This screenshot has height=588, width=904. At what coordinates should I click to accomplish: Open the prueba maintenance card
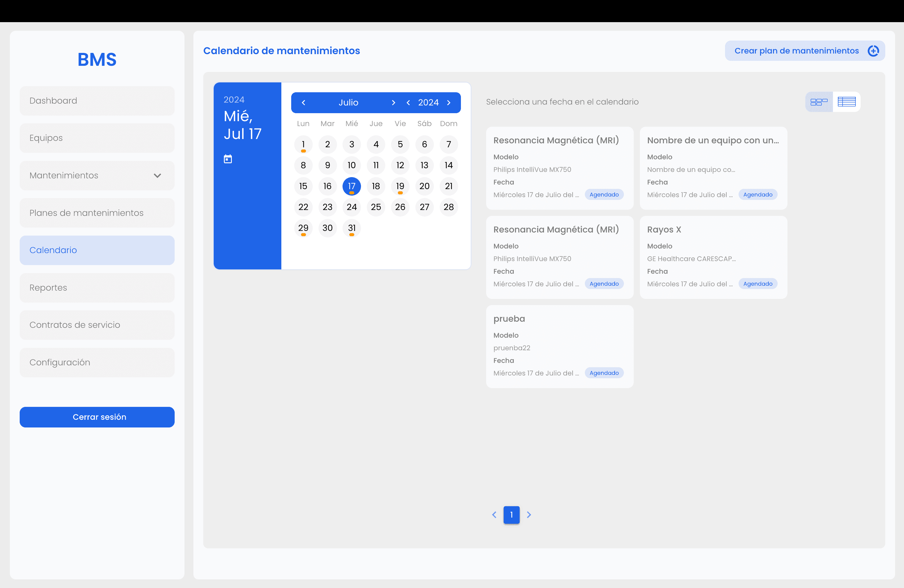560,346
